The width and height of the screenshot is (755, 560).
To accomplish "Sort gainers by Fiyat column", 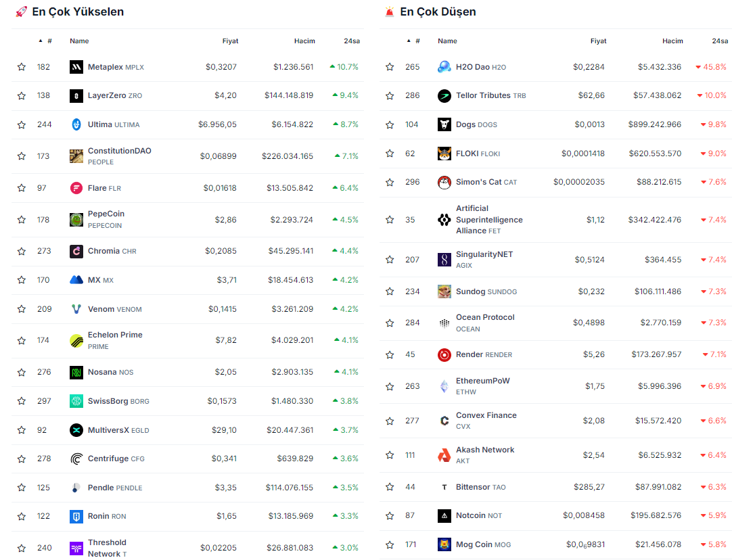I will coord(230,41).
